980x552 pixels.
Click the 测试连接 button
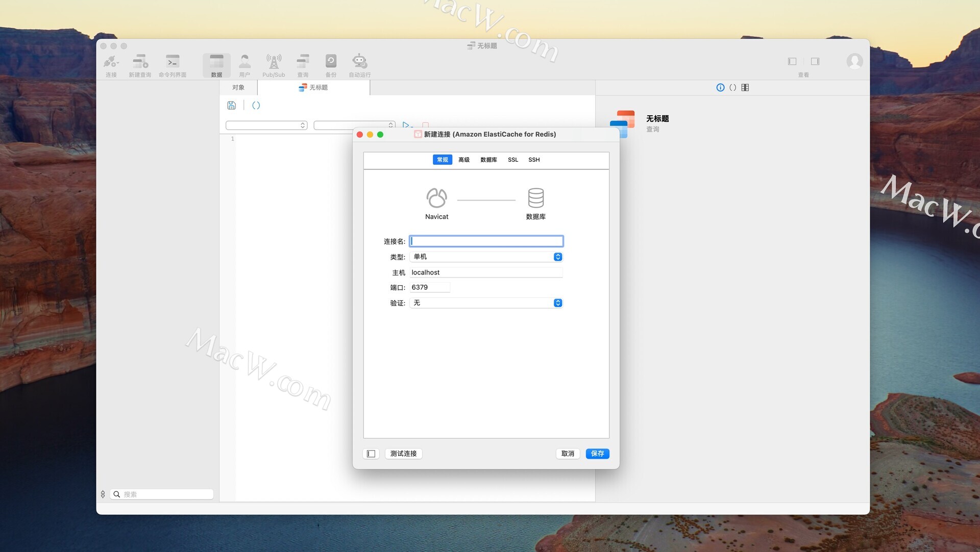(403, 454)
